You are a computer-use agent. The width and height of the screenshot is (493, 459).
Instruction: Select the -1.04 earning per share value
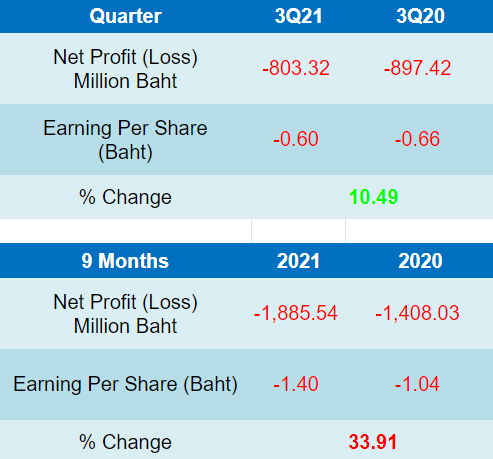(x=417, y=384)
